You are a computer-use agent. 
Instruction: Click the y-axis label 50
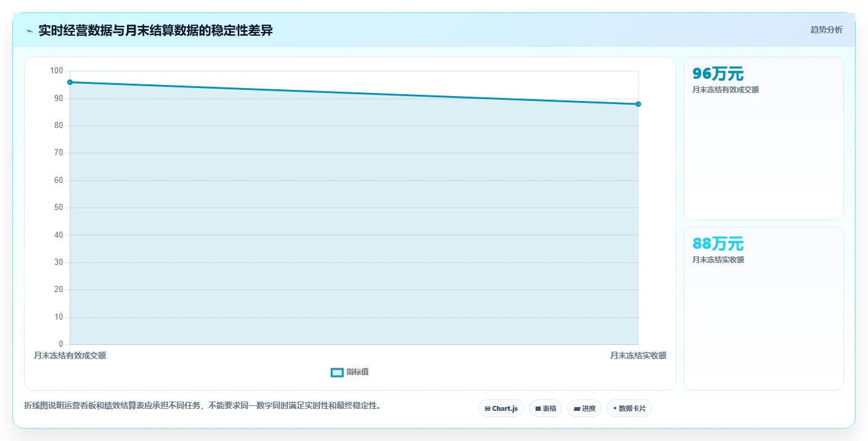[x=59, y=208]
